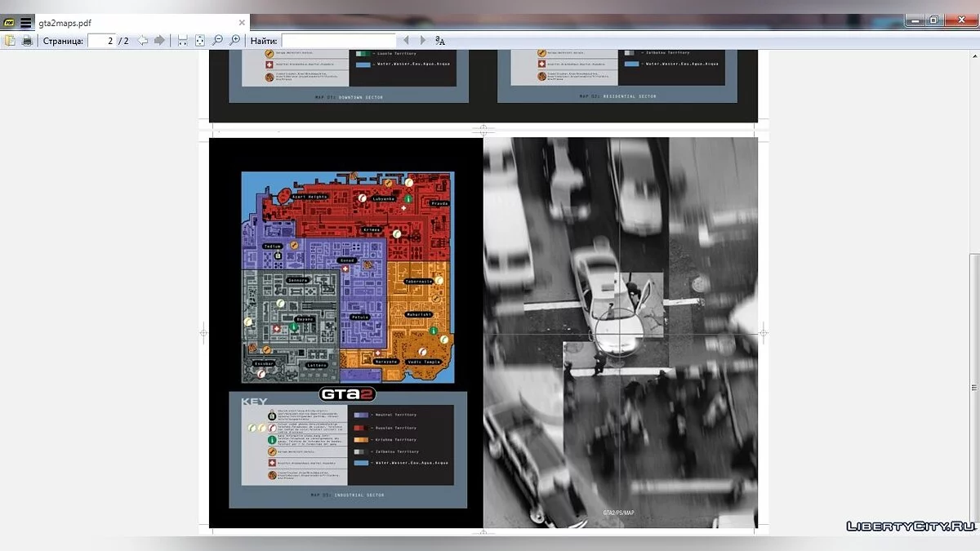Click the SumatraPDF app icon in the title bar
The image size is (980, 551).
click(9, 23)
